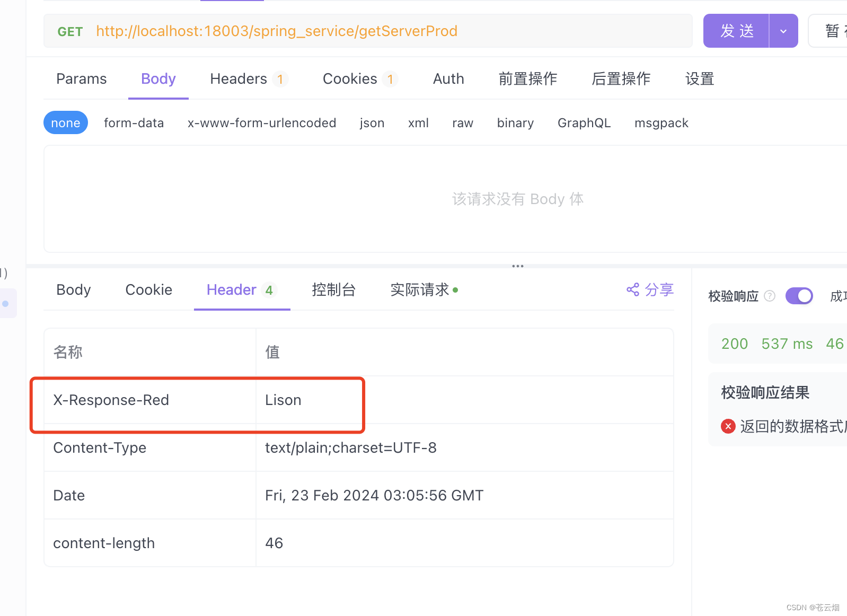Choose the binary body type
Screen dimensions: 847x616
(515, 122)
